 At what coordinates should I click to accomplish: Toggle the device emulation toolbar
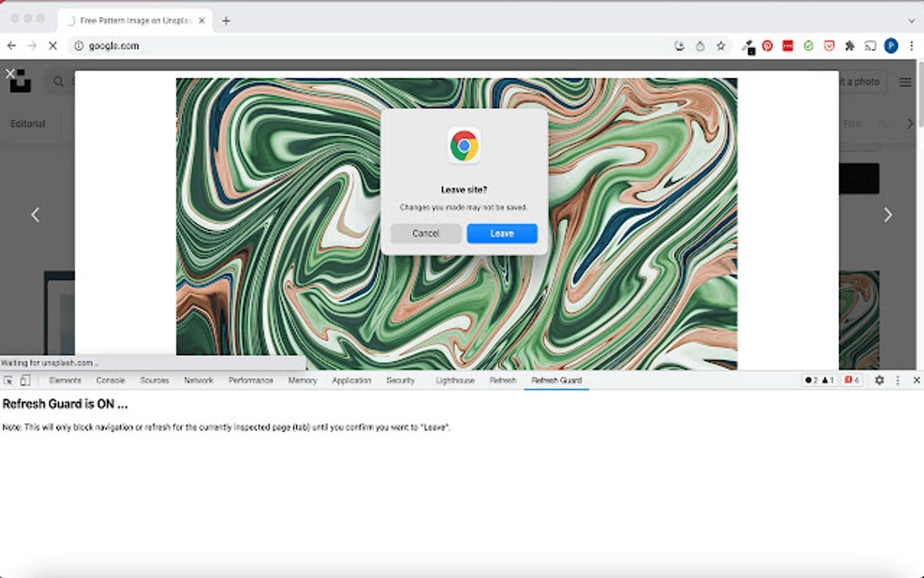click(24, 381)
